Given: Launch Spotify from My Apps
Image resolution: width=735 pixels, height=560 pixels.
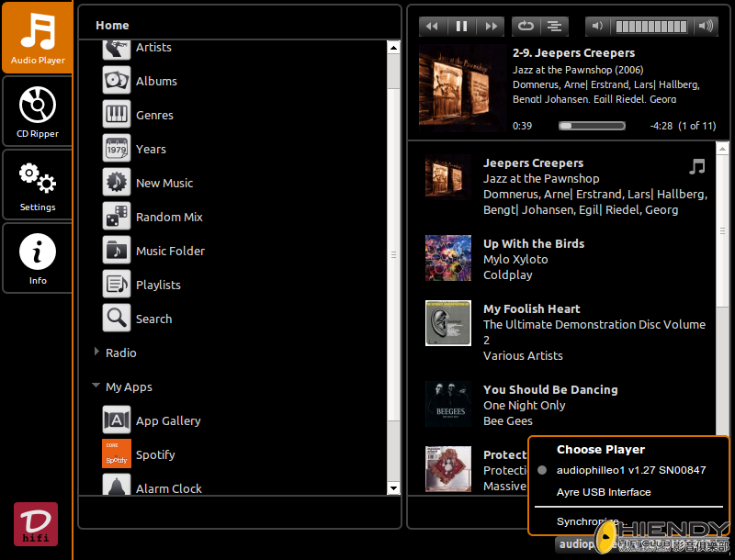Looking at the screenshot, I should pyautogui.click(x=154, y=454).
